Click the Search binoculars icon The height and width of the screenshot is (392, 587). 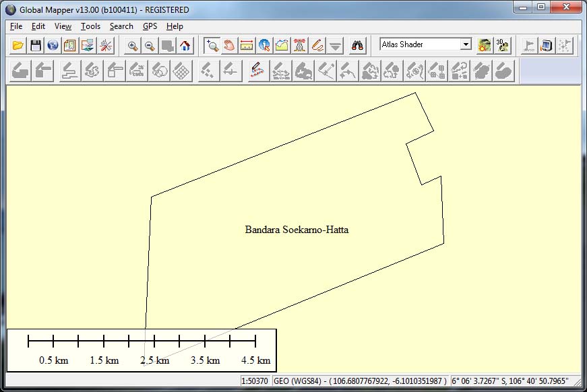click(x=357, y=46)
